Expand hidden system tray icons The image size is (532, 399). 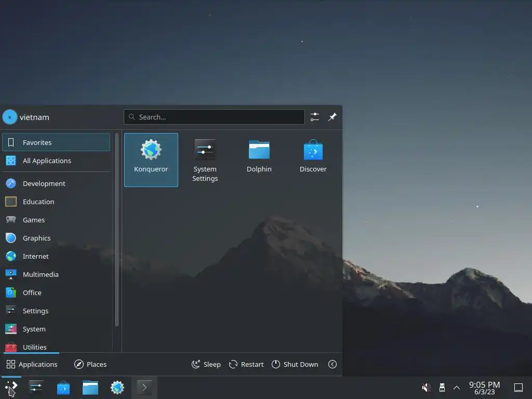click(x=457, y=388)
